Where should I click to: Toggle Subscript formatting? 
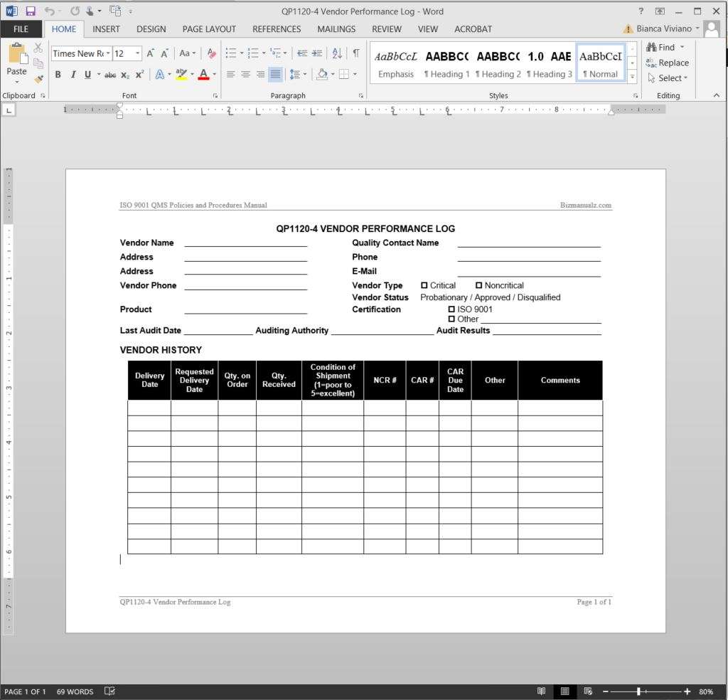tap(125, 75)
